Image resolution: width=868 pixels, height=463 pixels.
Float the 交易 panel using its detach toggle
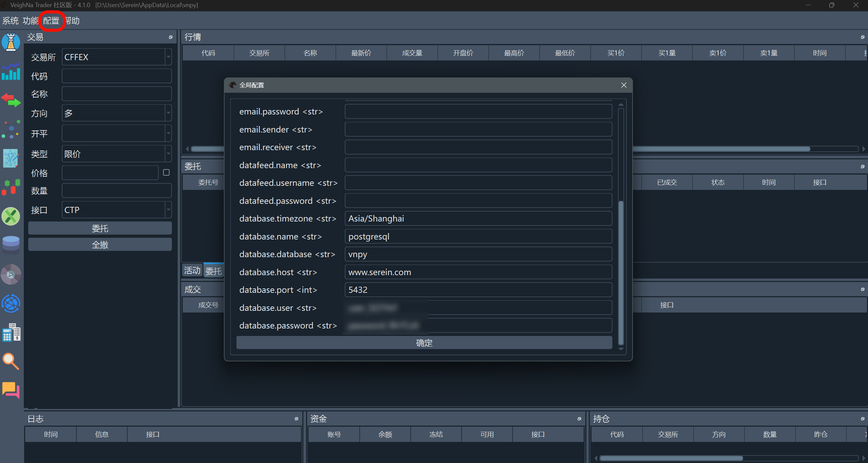point(171,37)
